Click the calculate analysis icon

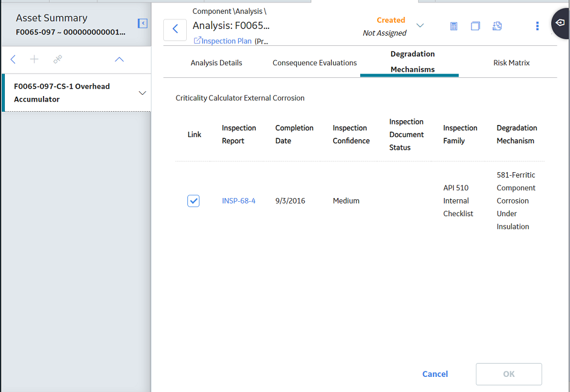click(454, 26)
